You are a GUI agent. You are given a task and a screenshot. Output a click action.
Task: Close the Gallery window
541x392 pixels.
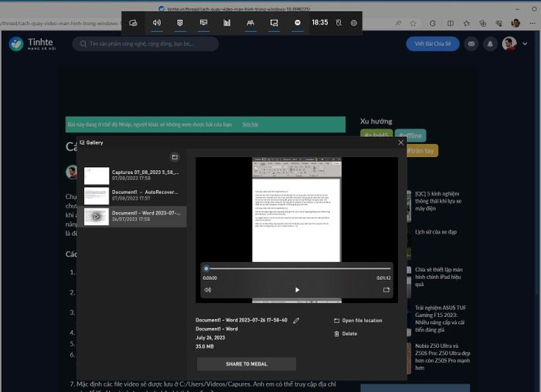[400, 142]
